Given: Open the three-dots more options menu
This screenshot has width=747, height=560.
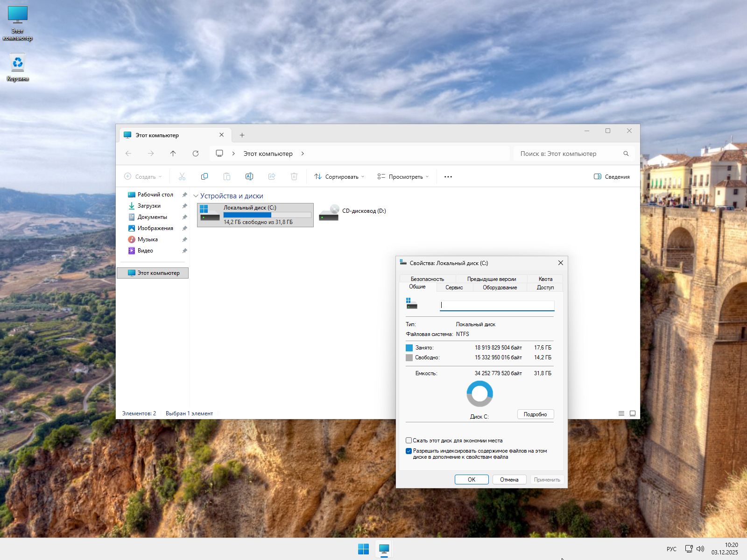Looking at the screenshot, I should tap(448, 177).
